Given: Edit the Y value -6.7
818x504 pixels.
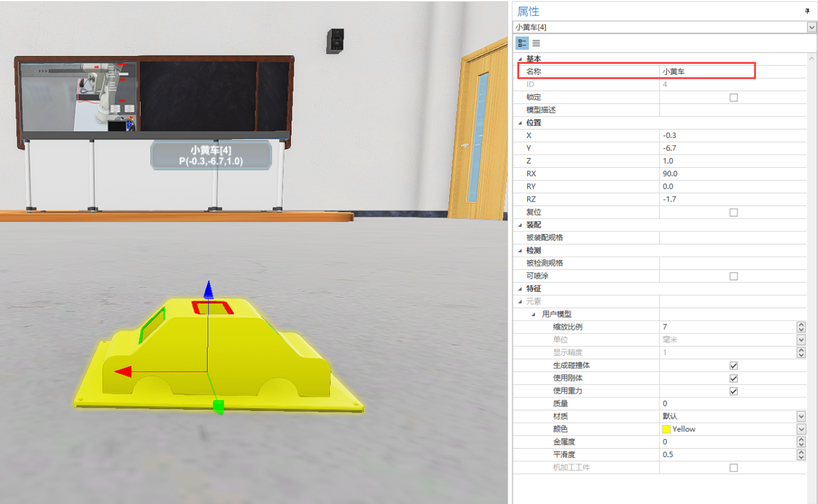Looking at the screenshot, I should click(x=733, y=148).
